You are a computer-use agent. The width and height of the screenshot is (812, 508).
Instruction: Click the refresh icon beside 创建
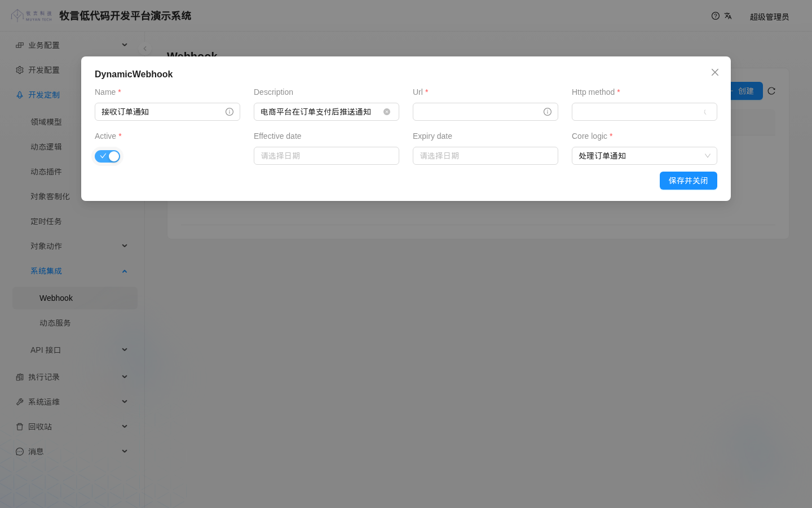tap(771, 91)
